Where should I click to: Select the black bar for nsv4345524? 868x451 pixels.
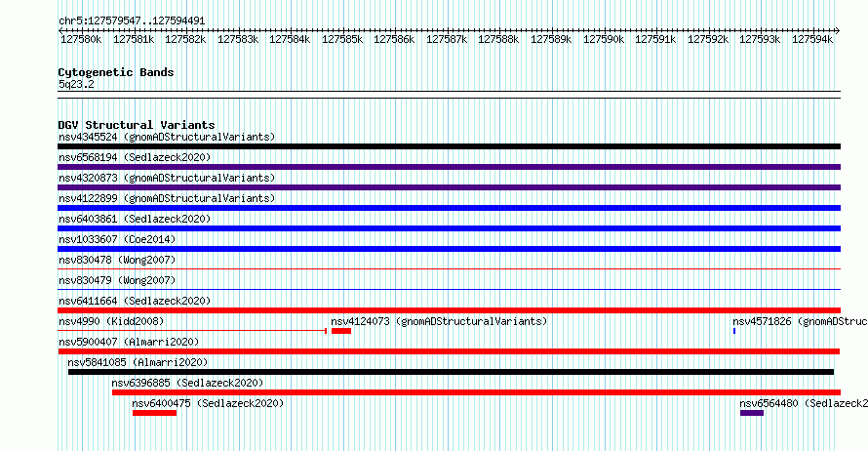click(449, 146)
